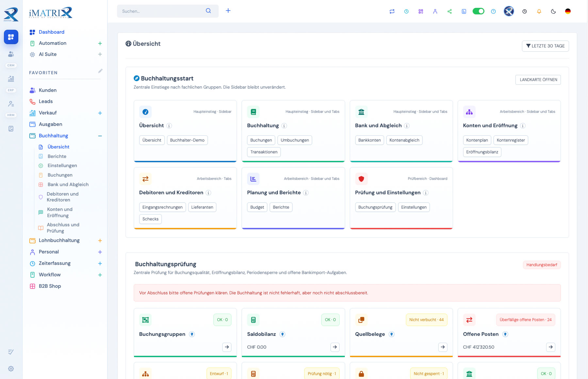Viewport: 588px width, 379px height.
Task: Open the user avatar menu
Action: click(x=509, y=11)
